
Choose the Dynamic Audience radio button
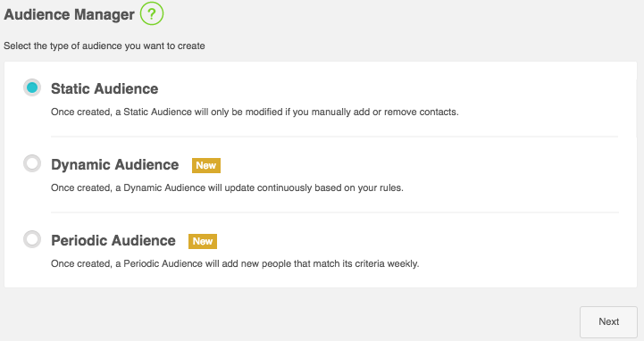32,163
